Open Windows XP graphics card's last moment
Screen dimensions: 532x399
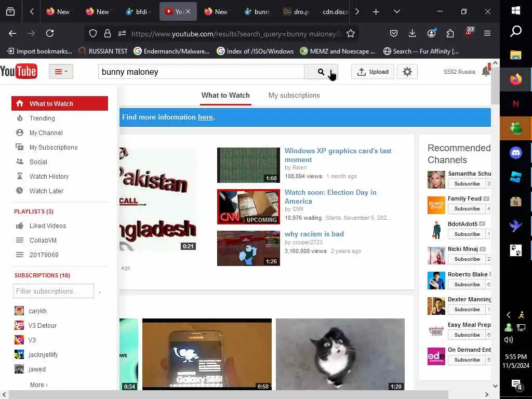pos(338,155)
